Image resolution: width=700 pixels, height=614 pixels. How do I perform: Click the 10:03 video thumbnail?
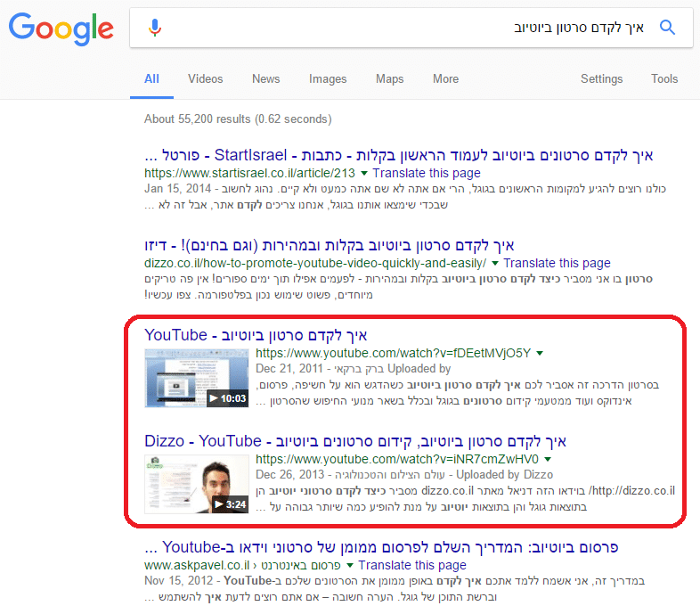point(197,379)
